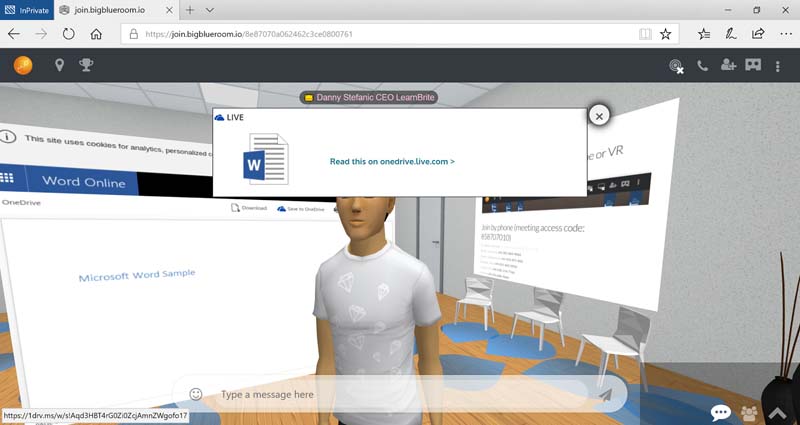Image resolution: width=800 pixels, height=425 pixels.
Task: Click the cookie notice info icon
Action: (x=8, y=137)
